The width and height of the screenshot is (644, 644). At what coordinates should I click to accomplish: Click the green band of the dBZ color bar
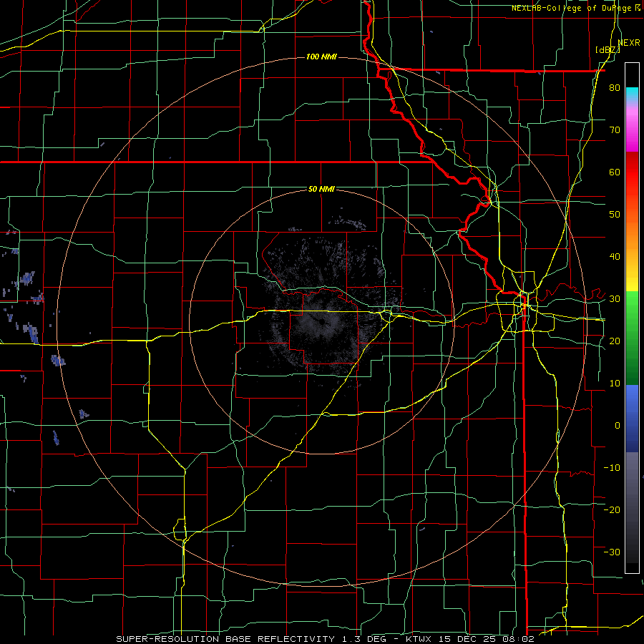(x=632, y=338)
